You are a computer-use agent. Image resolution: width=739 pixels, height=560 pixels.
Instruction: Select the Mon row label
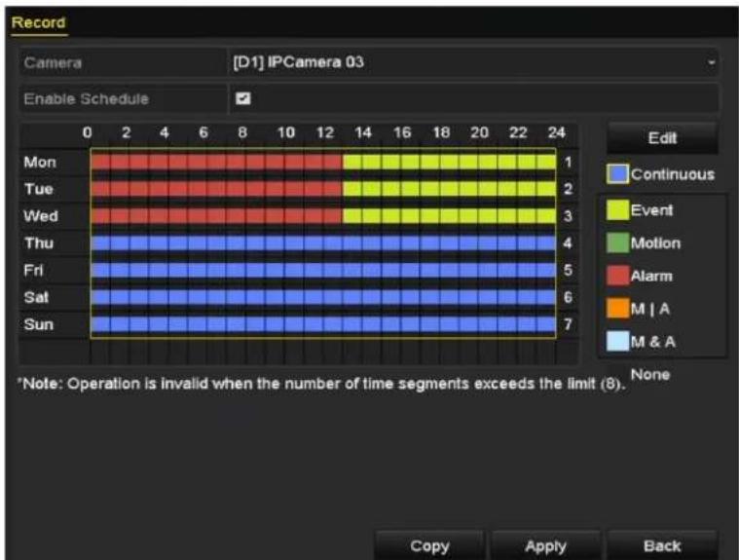point(40,162)
